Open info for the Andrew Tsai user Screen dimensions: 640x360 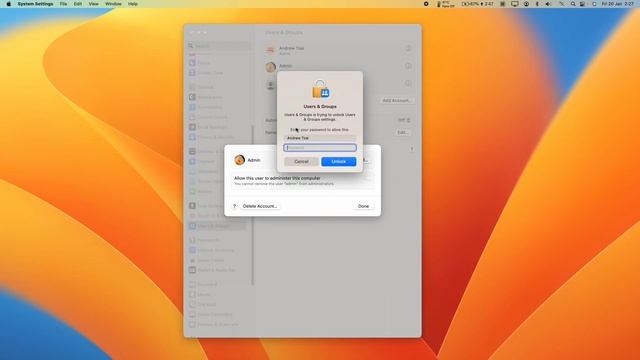[x=408, y=48]
